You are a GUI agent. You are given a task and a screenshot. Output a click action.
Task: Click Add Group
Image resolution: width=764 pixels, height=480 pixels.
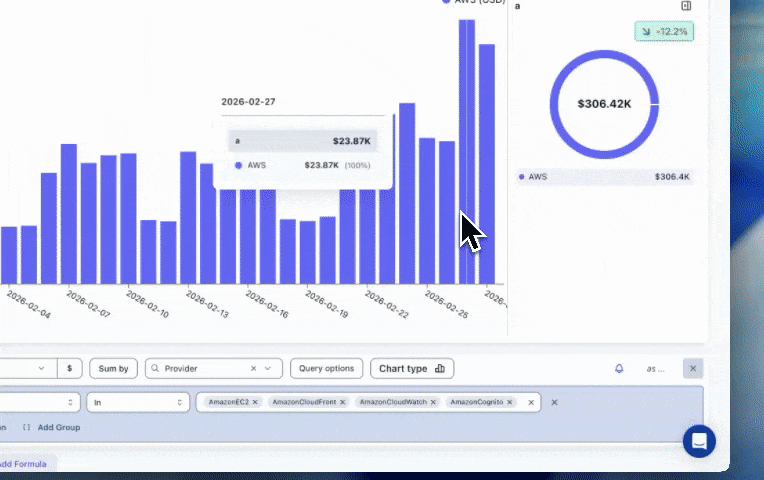pos(52,427)
